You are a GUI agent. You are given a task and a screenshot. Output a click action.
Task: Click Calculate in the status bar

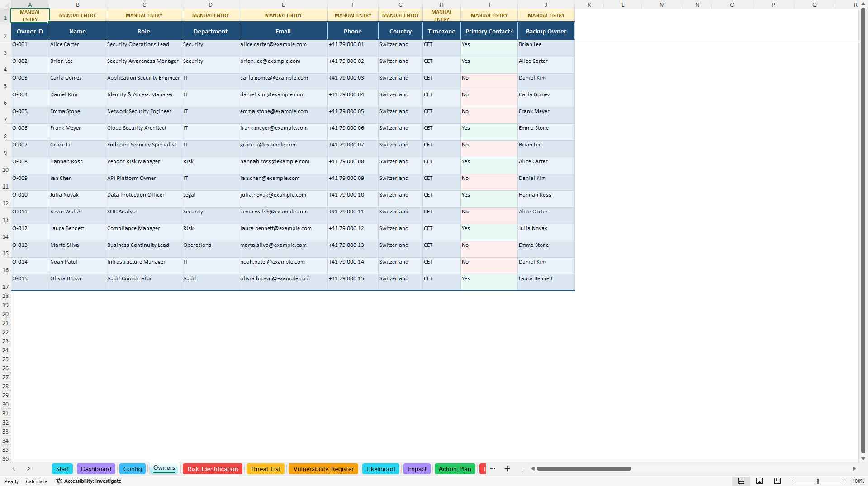[36, 481]
